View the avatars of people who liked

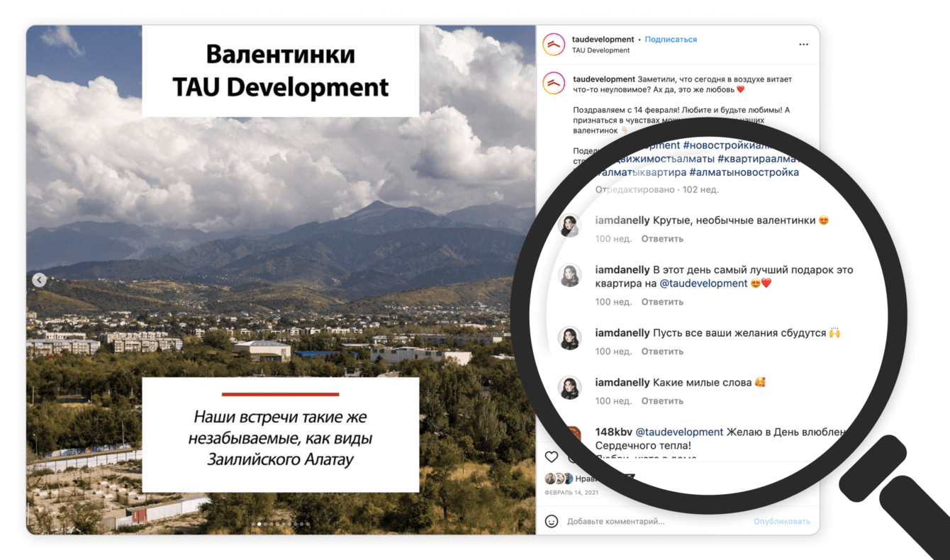559,478
